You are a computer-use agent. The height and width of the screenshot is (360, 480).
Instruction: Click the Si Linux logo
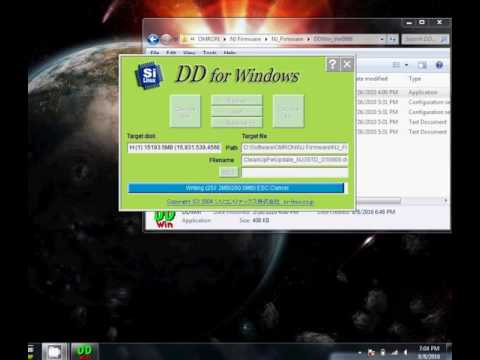(149, 75)
